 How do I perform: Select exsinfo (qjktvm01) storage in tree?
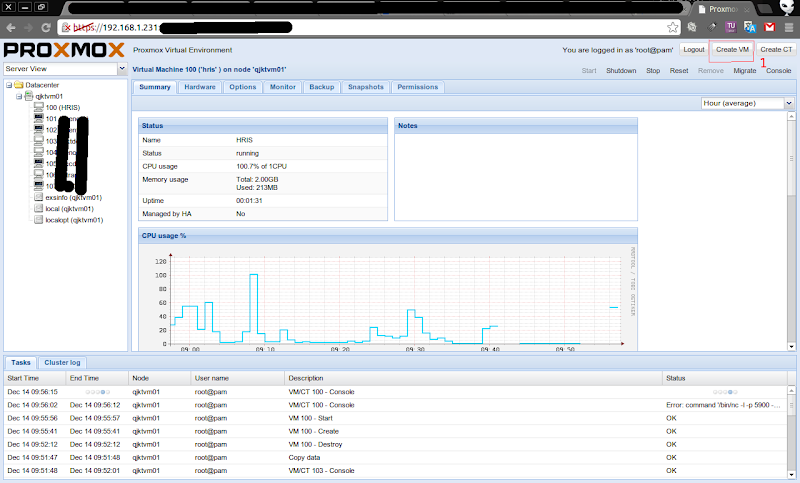coord(73,197)
